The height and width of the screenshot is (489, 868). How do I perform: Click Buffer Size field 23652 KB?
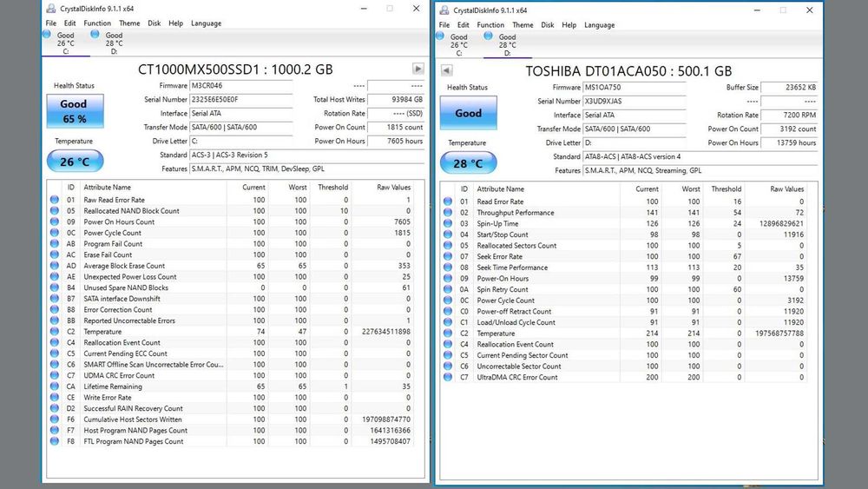point(789,88)
